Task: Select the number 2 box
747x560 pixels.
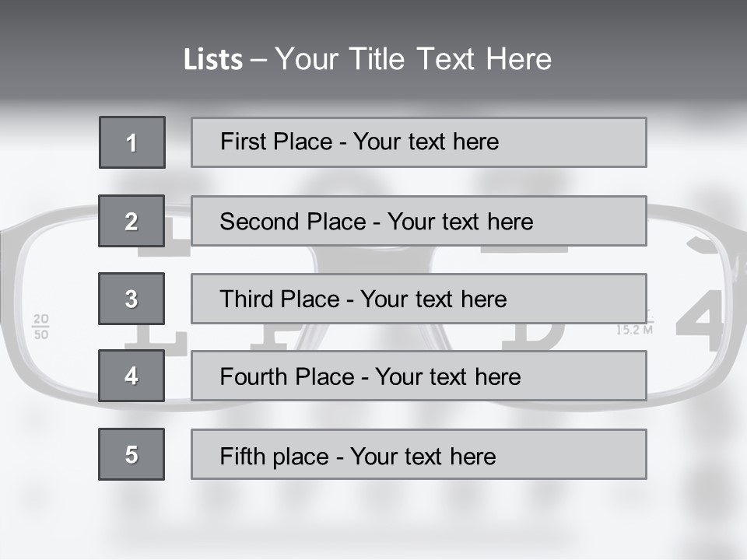Action: (x=132, y=221)
